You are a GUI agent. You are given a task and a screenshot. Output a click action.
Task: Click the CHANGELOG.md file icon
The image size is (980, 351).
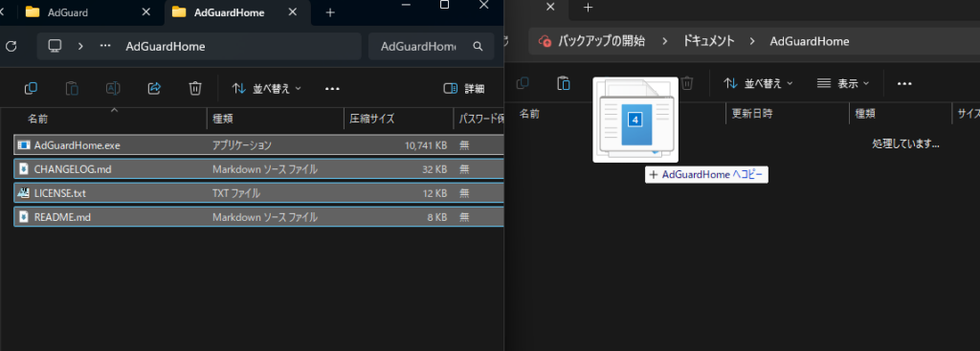24,168
